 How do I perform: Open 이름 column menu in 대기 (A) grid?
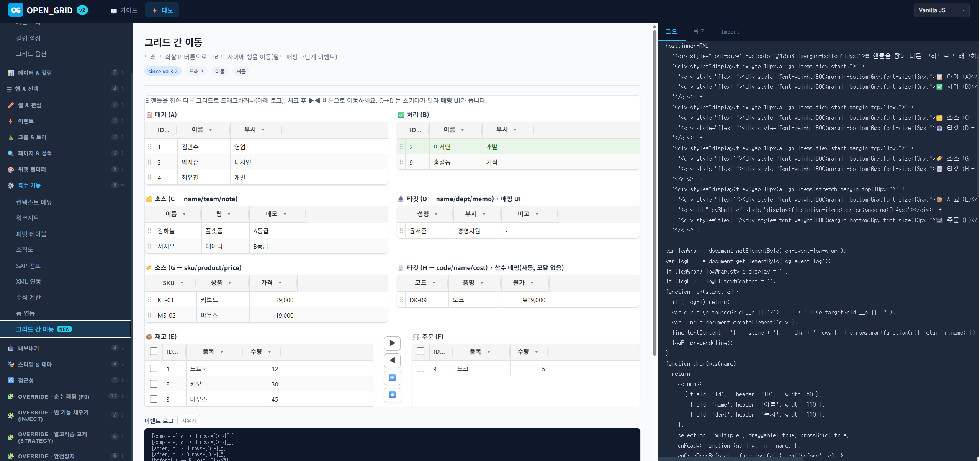[211, 130]
